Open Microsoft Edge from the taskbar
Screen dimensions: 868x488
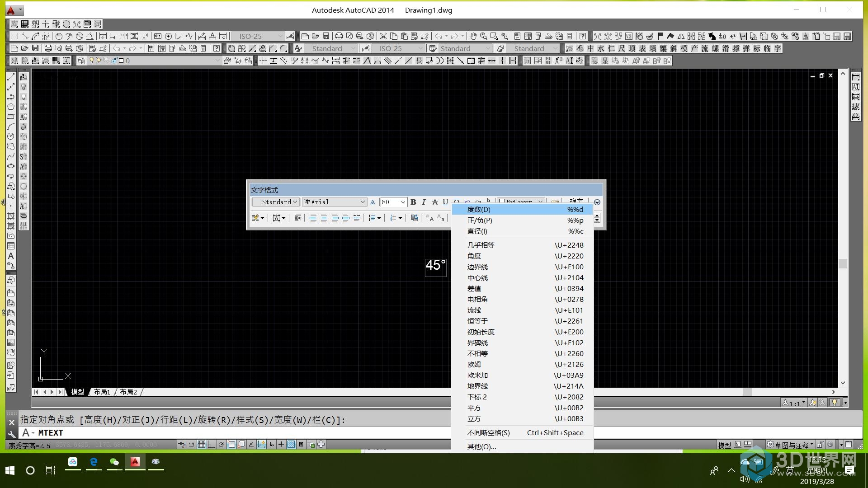point(94,462)
